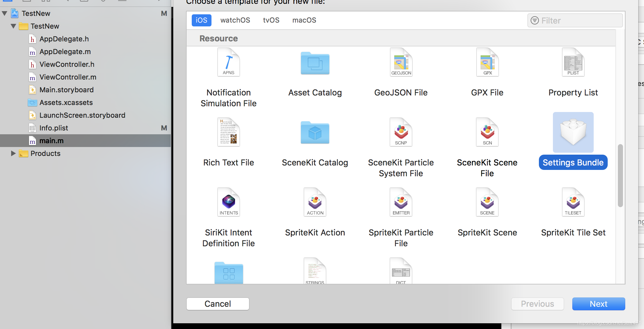The image size is (644, 329).
Task: Select main.m in navigator
Action: click(x=85, y=141)
